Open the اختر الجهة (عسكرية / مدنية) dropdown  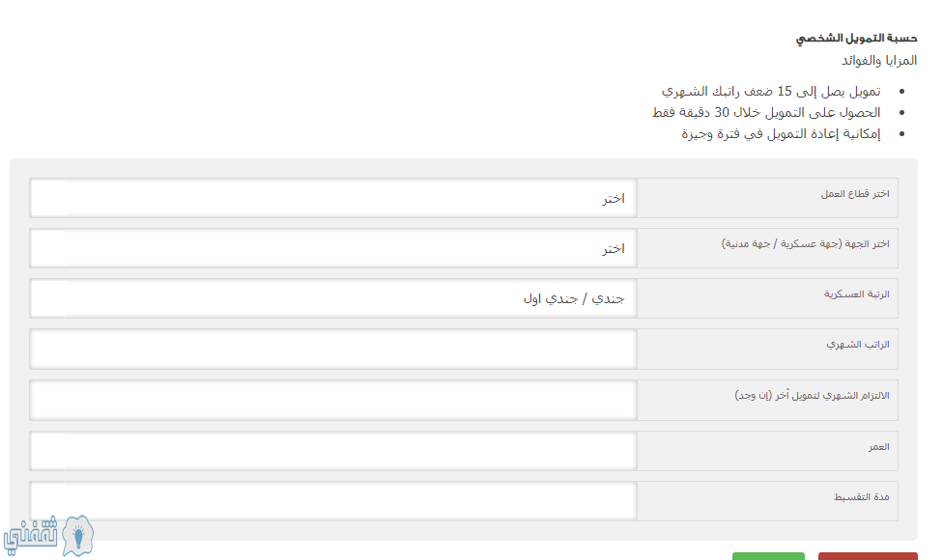coord(333,248)
